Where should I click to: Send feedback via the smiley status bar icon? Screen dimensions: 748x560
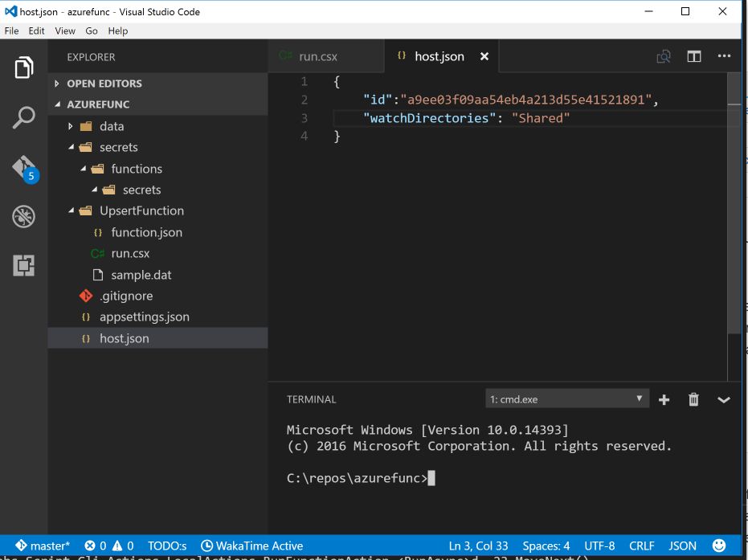tap(717, 546)
